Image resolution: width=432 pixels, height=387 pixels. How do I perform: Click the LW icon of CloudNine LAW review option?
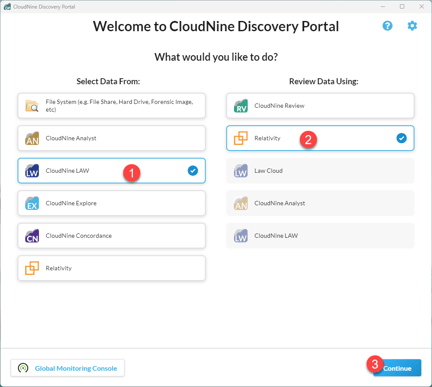click(241, 236)
